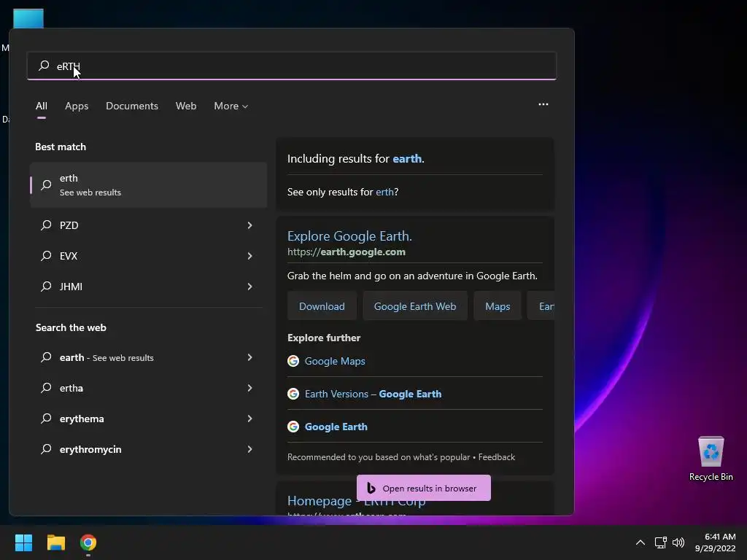The width and height of the screenshot is (747, 560).
Task: Open the Explore Google Earth title link
Action: (x=349, y=236)
